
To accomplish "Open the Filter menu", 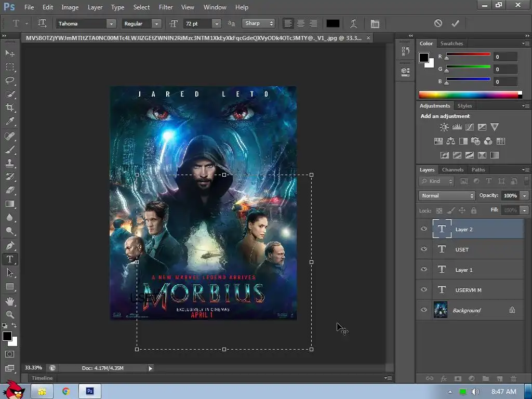I will [x=166, y=7].
